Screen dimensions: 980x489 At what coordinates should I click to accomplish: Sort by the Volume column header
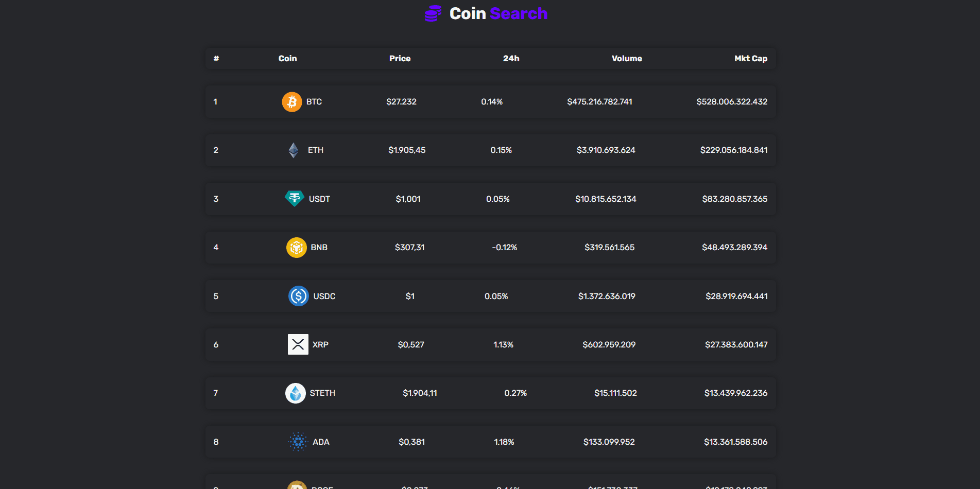point(627,59)
